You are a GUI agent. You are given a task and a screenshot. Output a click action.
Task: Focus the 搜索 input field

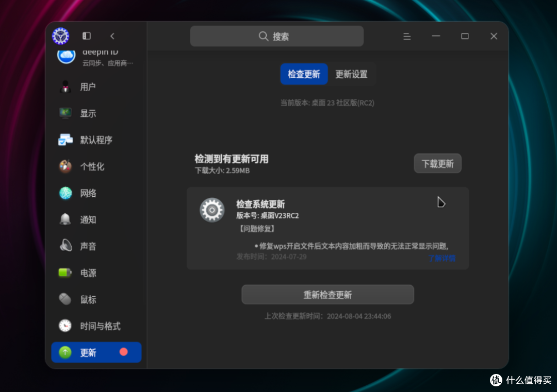tap(277, 36)
